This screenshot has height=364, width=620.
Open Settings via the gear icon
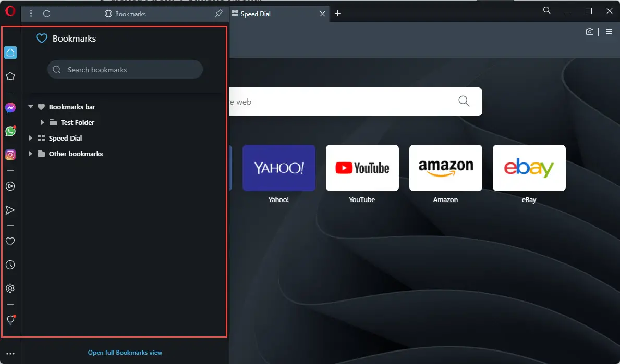(10, 288)
